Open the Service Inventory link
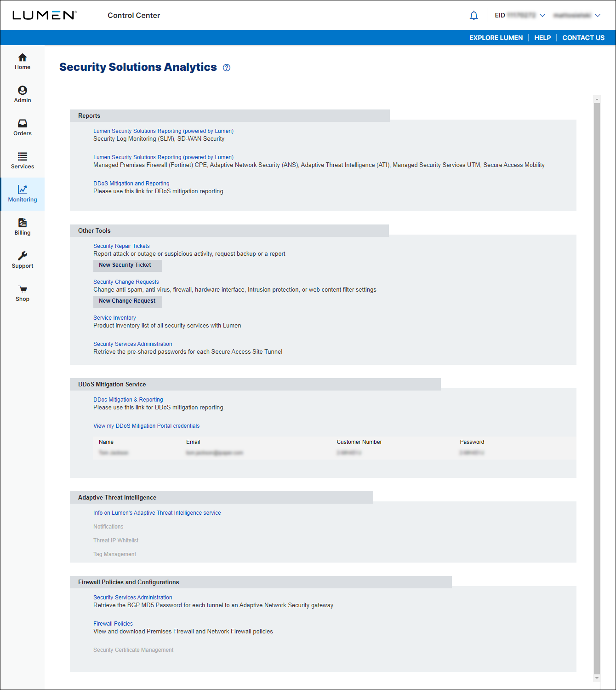This screenshot has width=616, height=690. click(x=114, y=318)
